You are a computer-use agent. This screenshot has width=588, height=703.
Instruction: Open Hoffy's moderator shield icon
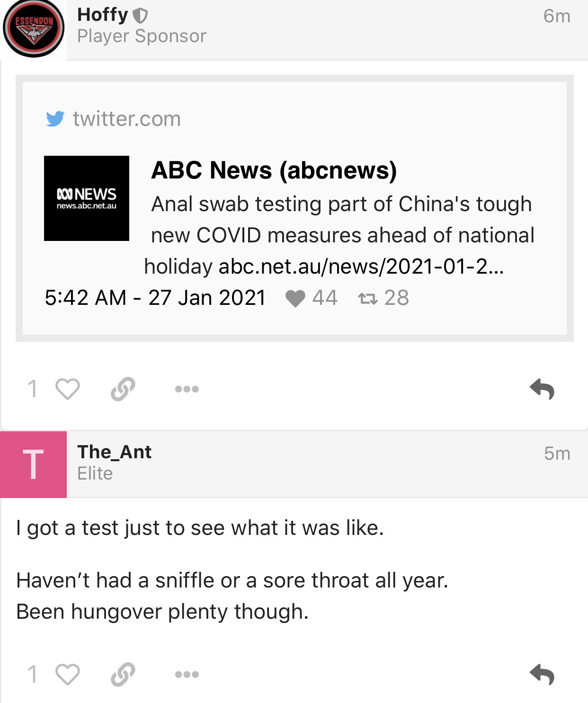pyautogui.click(x=140, y=16)
